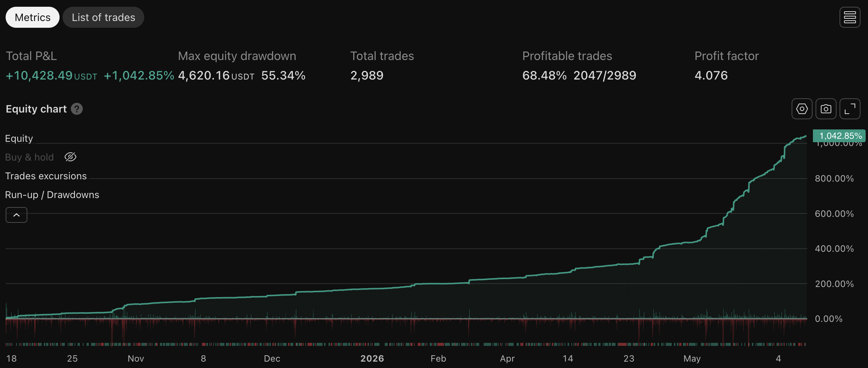Show Buy & hold with eye icon
Viewport: 868px width, 368px height.
(x=70, y=157)
